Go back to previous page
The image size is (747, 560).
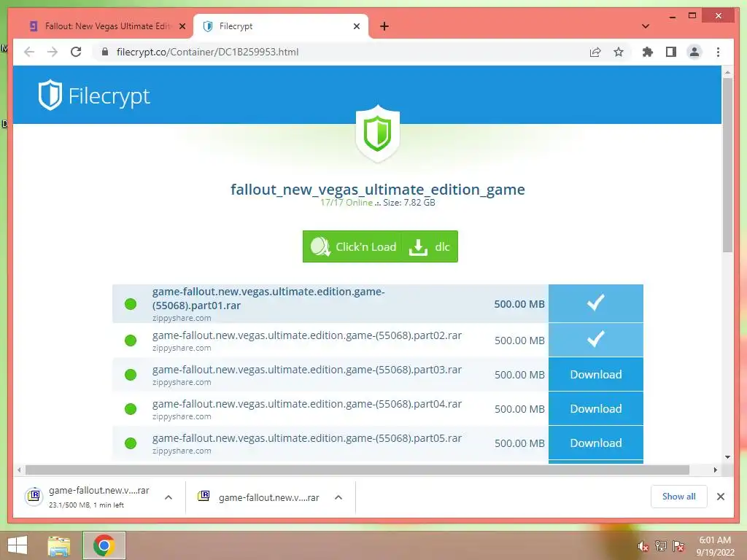[29, 52]
